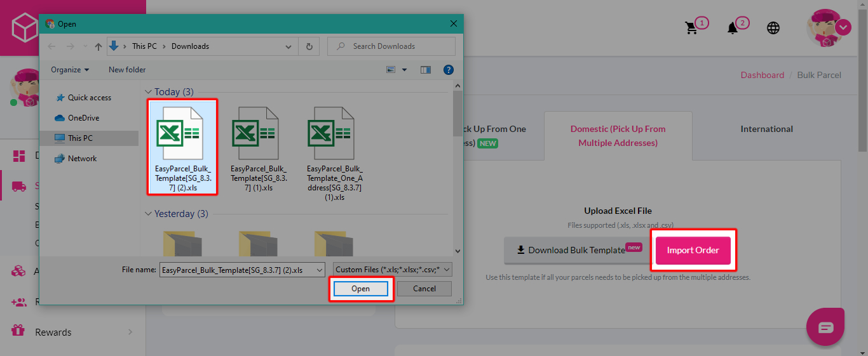Open the Custom Files type dropdown
This screenshot has width=868, height=356.
[x=393, y=270]
